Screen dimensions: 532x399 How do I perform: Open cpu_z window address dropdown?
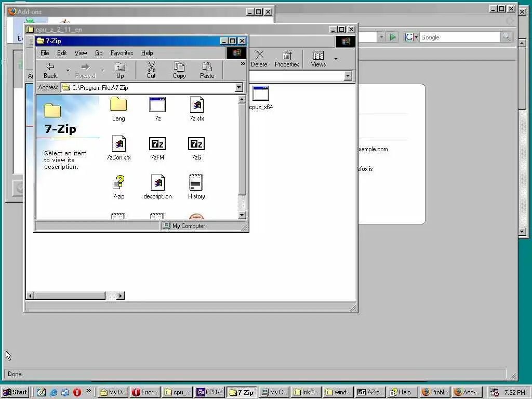pos(348,76)
